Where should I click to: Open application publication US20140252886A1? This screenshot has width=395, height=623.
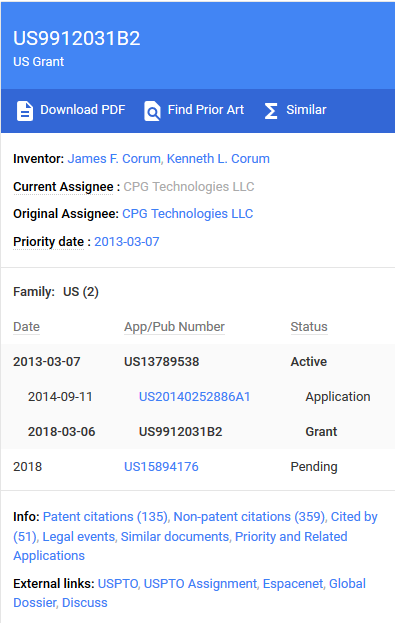[x=194, y=397]
